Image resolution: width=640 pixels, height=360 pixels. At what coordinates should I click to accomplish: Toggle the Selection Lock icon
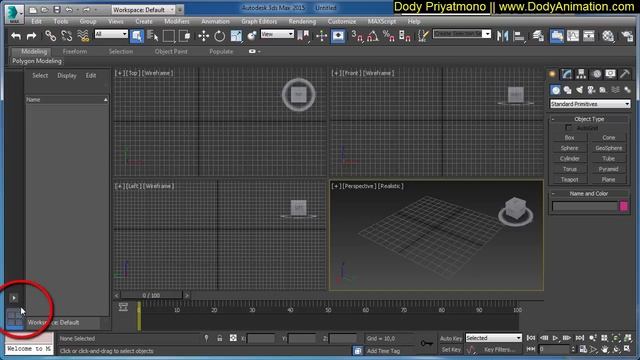point(220,338)
